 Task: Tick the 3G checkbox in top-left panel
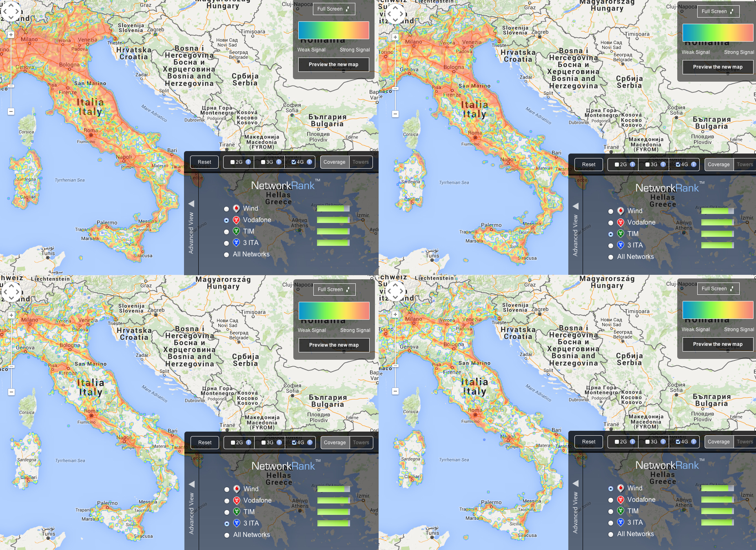[x=263, y=162]
